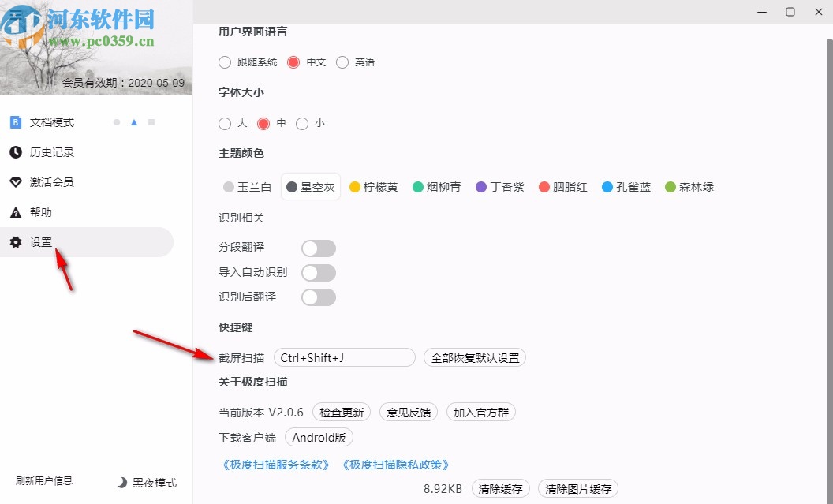Screen dimensions: 833x504
Task: Turn on 导入自动识别
Action: [x=318, y=272]
